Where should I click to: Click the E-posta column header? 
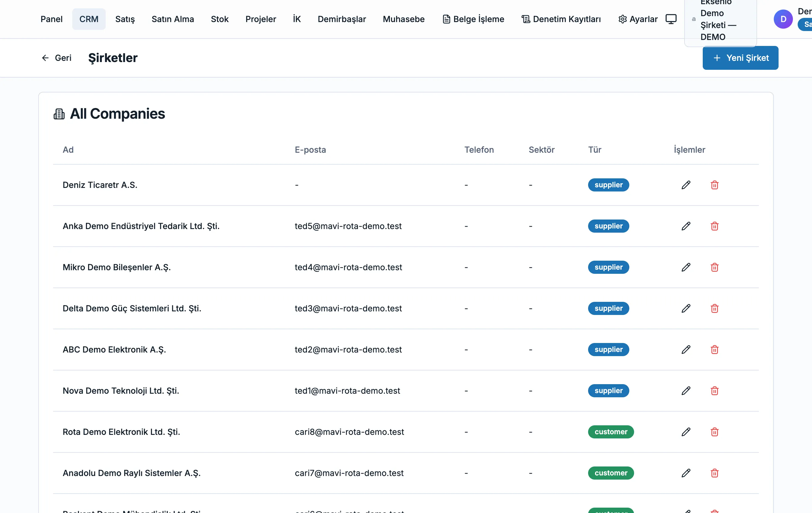coord(310,149)
